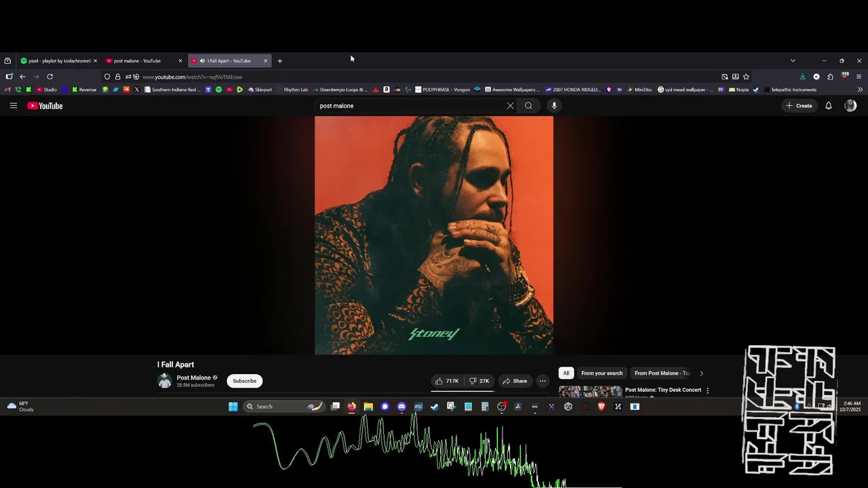This screenshot has height=488, width=868.
Task: Open the YouTube hamburger guide menu
Action: [x=13, y=106]
